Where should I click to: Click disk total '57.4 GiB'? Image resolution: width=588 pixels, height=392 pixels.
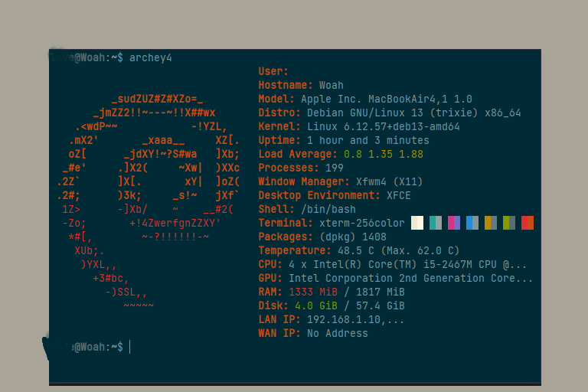(381, 305)
